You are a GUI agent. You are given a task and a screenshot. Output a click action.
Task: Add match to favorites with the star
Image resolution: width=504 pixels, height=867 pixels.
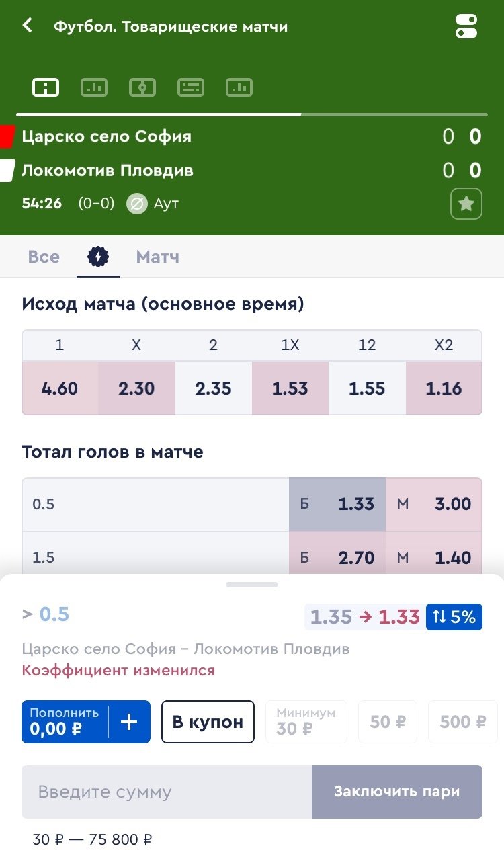[x=466, y=204]
